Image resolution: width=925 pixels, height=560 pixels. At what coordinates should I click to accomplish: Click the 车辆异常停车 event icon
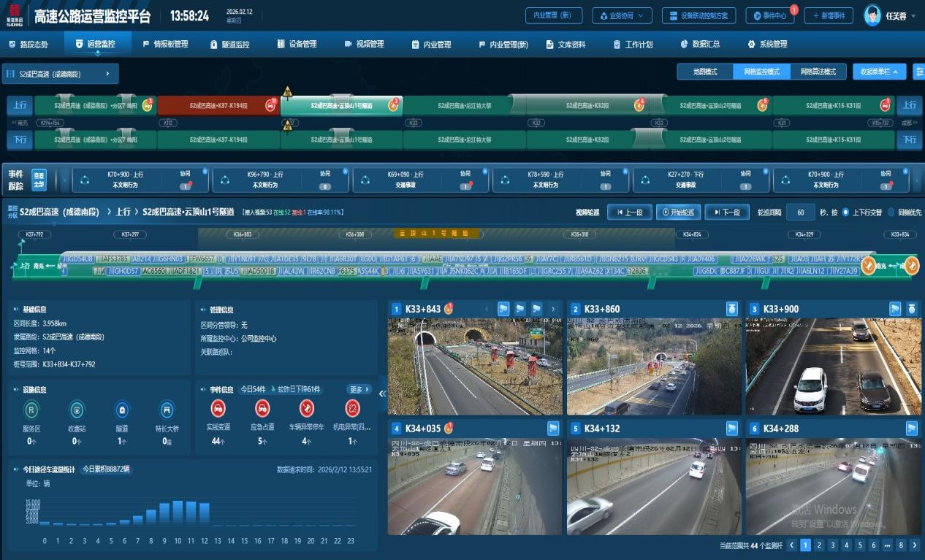click(308, 408)
